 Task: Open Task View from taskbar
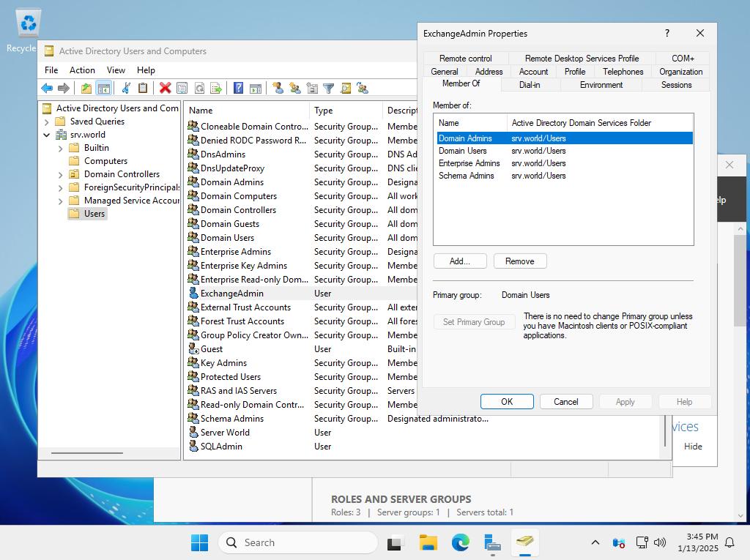click(393, 542)
